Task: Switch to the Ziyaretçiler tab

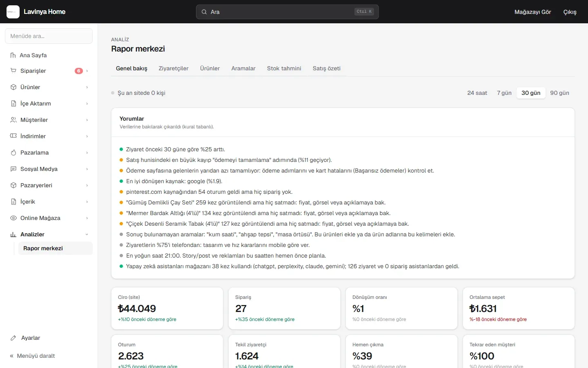Action: (x=174, y=68)
